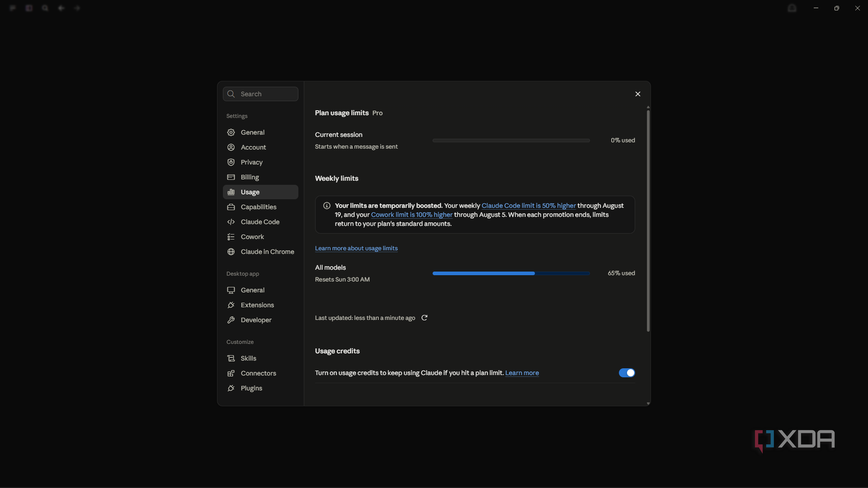Click the 'Resets Sun 3:00 AM' text
This screenshot has width=868, height=488.
pyautogui.click(x=342, y=279)
